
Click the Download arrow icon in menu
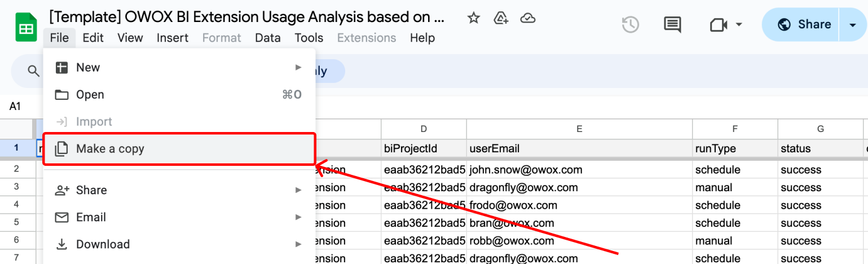[61, 244]
